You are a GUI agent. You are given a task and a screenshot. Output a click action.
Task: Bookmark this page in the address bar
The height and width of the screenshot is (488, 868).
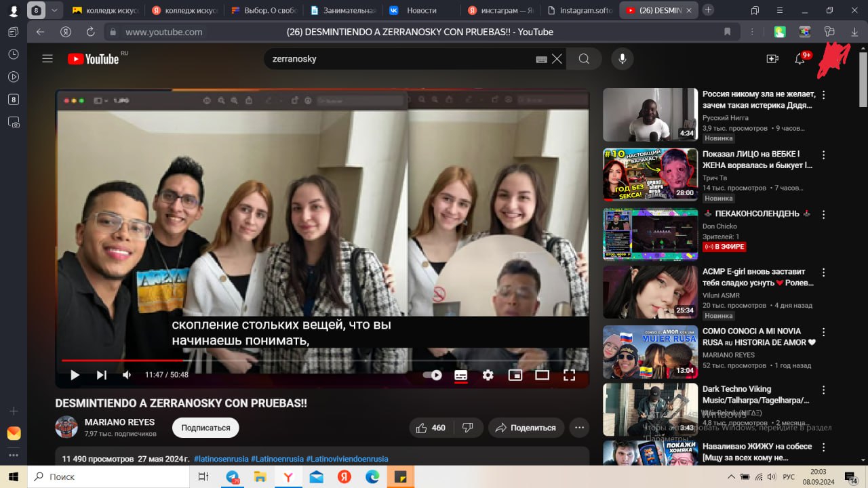(727, 32)
